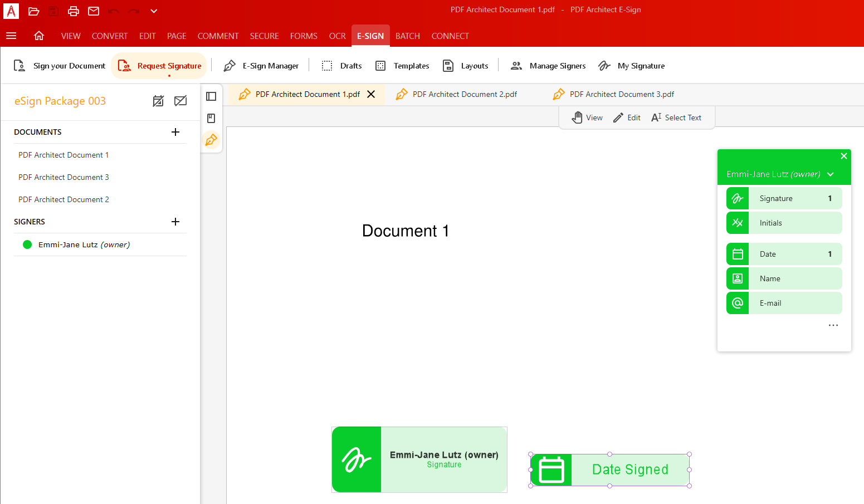Viewport: 864px width, 504px height.
Task: Add an Initials field from panel
Action: [784, 223]
